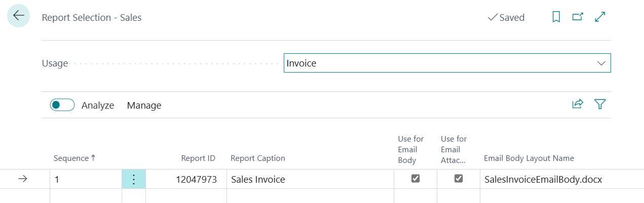The height and width of the screenshot is (203, 644).
Task: Click Use for Email Attac... column header
Action: click(x=454, y=150)
